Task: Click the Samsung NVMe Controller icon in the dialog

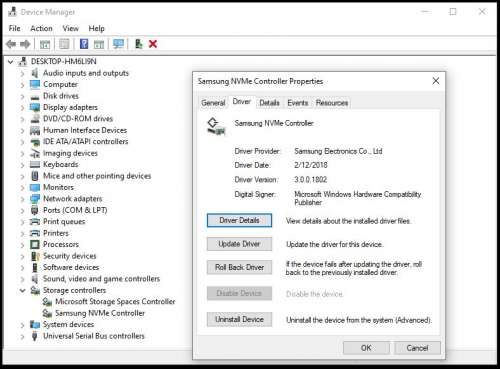Action: (216, 127)
